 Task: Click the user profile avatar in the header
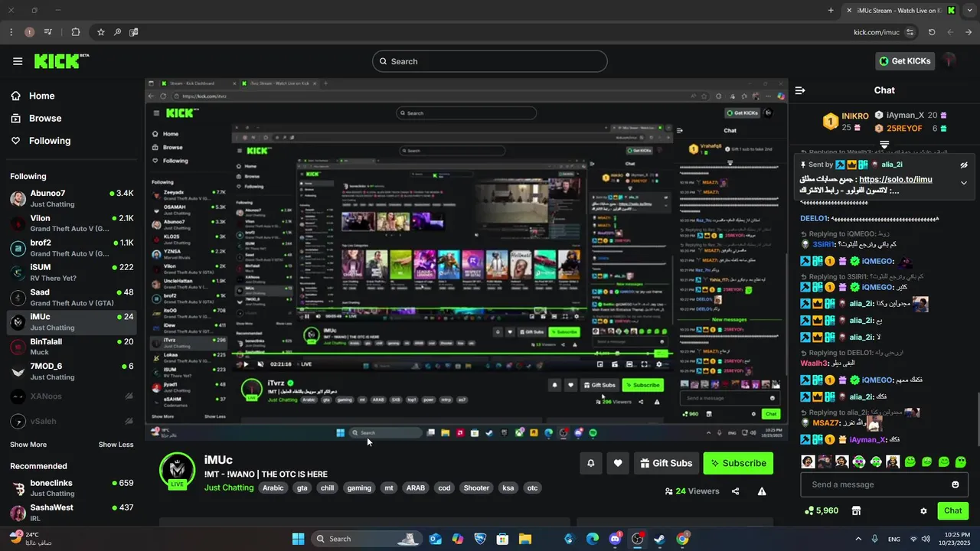[950, 61]
